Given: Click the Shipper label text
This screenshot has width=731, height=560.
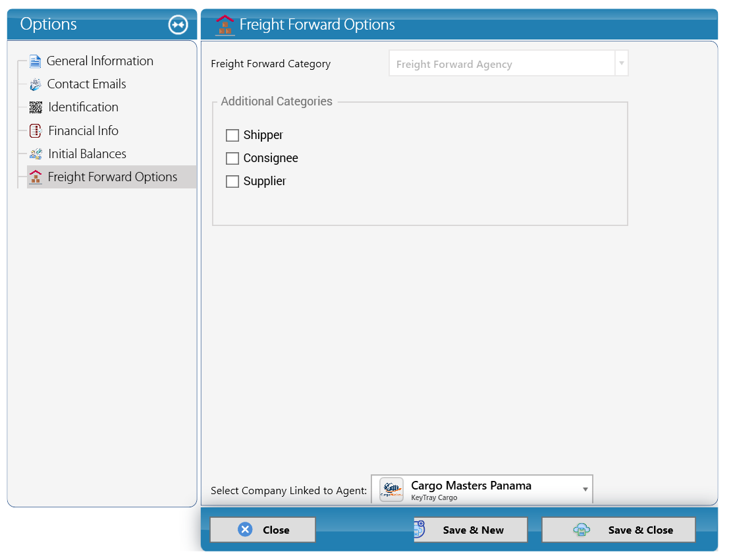Looking at the screenshot, I should coord(263,135).
